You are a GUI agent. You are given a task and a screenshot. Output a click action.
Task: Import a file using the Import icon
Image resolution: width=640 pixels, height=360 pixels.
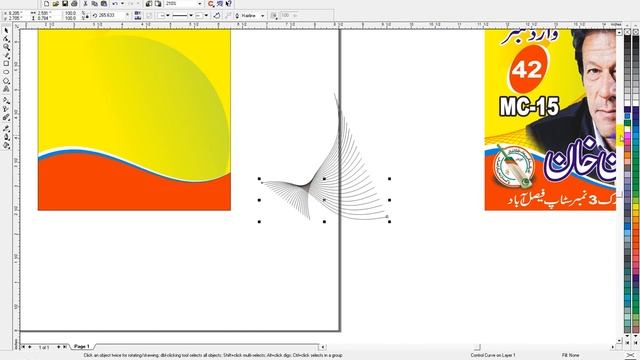pyautogui.click(x=149, y=4)
